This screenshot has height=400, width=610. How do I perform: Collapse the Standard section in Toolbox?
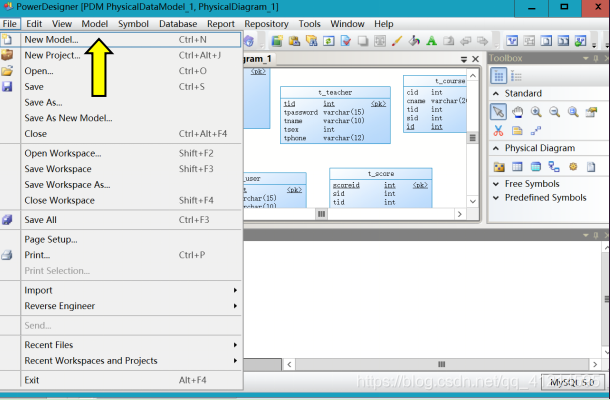[496, 93]
